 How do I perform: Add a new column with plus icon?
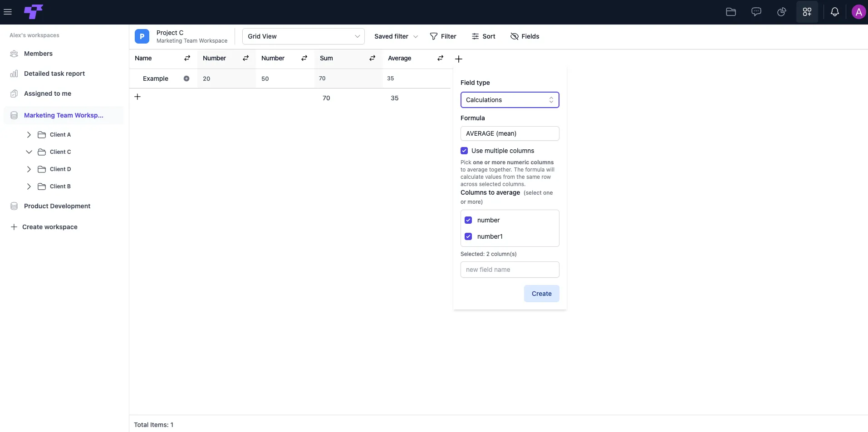coord(459,59)
